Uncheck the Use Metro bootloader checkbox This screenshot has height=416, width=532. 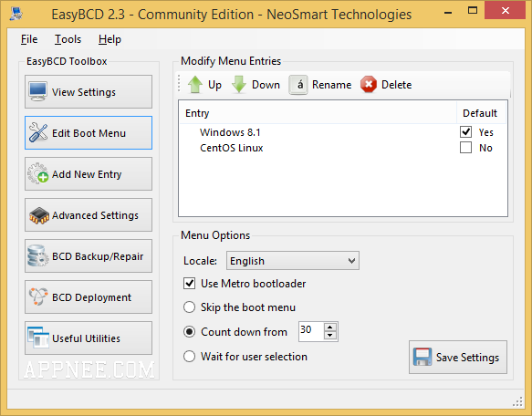coord(189,284)
